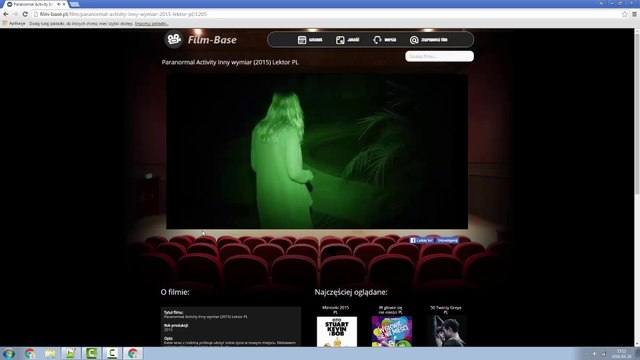
Task: Click the browser address bar
Action: [x=327, y=14]
